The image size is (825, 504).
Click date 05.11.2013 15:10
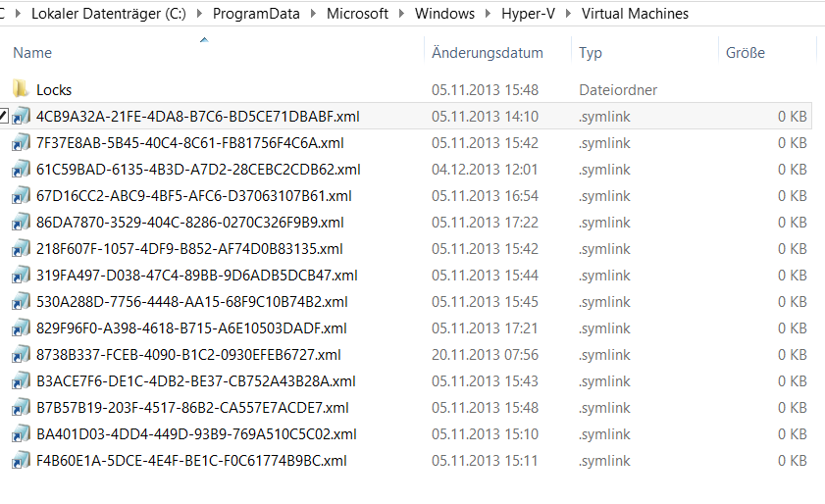[x=485, y=434]
